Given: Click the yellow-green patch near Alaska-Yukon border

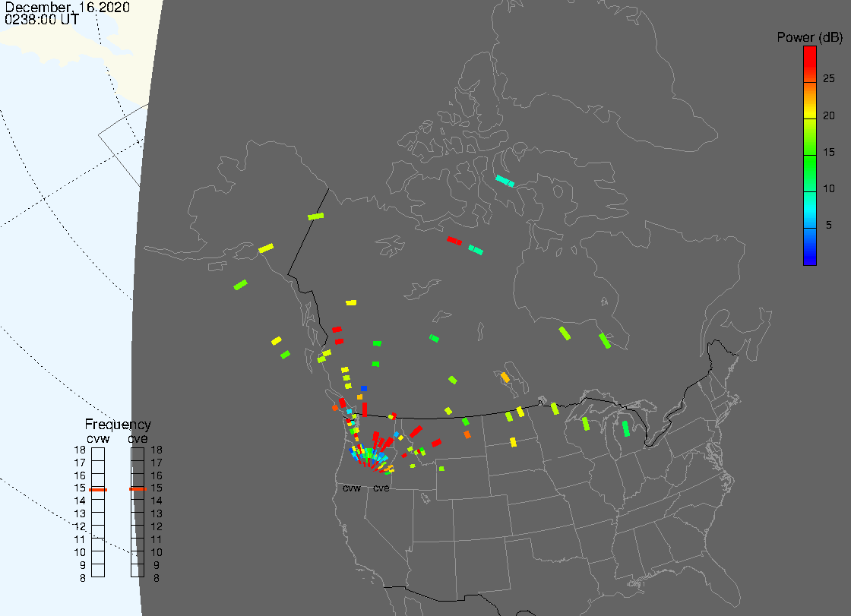Looking at the screenshot, I should pyautogui.click(x=316, y=216).
